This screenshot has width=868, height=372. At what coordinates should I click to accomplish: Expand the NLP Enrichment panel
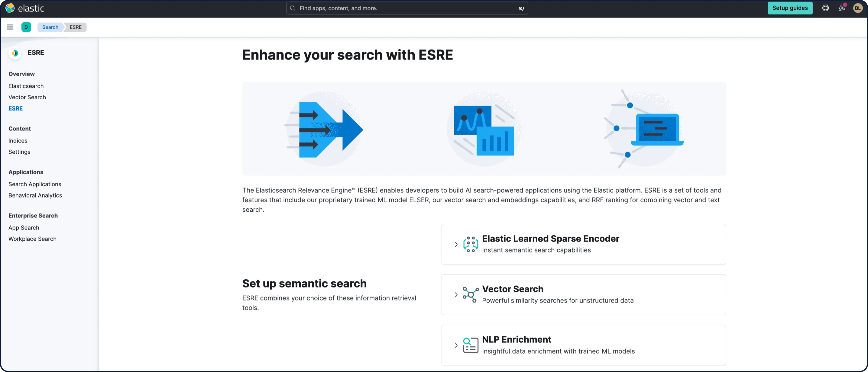tap(456, 345)
